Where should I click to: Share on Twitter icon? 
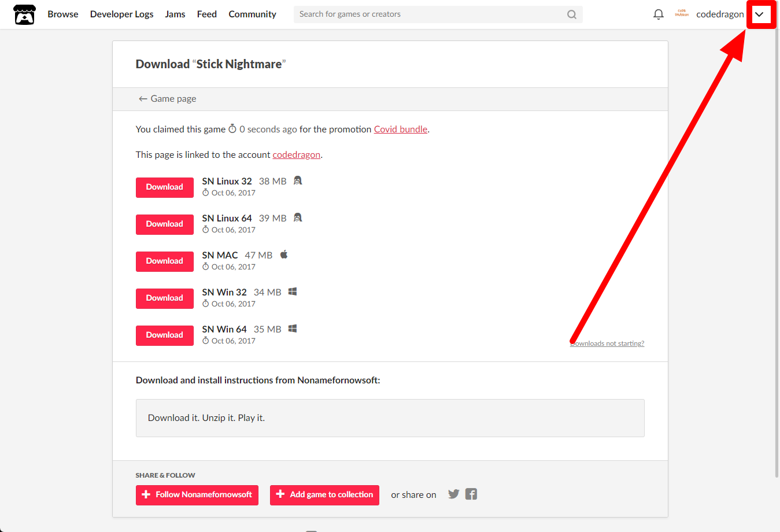[454, 494]
